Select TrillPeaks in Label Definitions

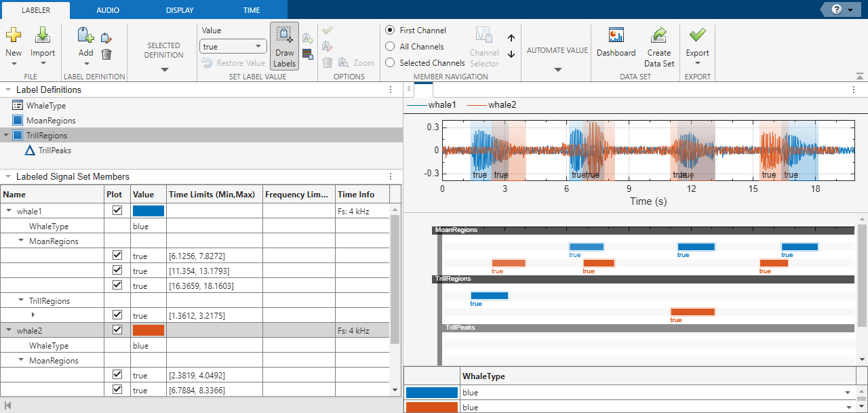pyautogui.click(x=54, y=151)
